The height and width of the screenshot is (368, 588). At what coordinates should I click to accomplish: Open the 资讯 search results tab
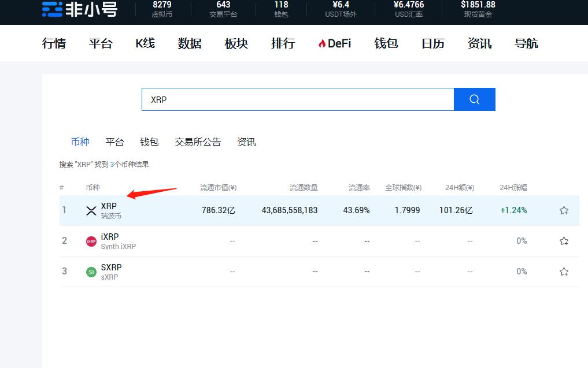point(246,142)
